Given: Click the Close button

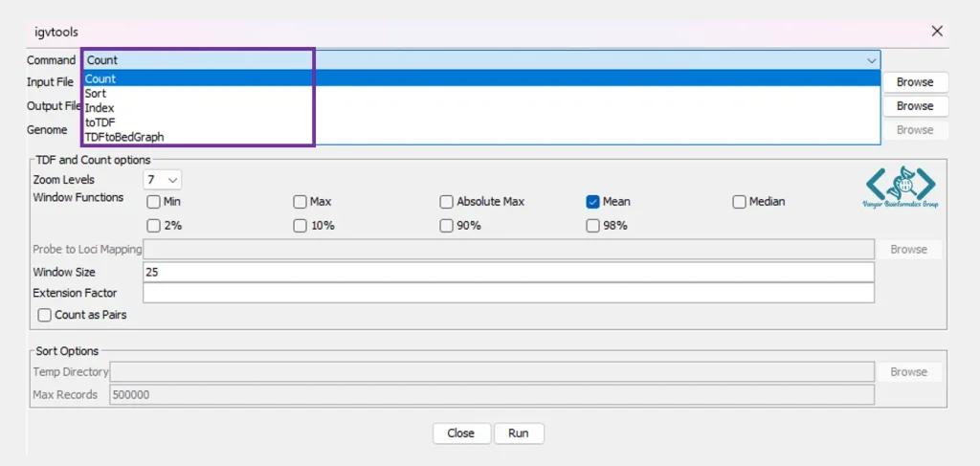Looking at the screenshot, I should coord(461,433).
